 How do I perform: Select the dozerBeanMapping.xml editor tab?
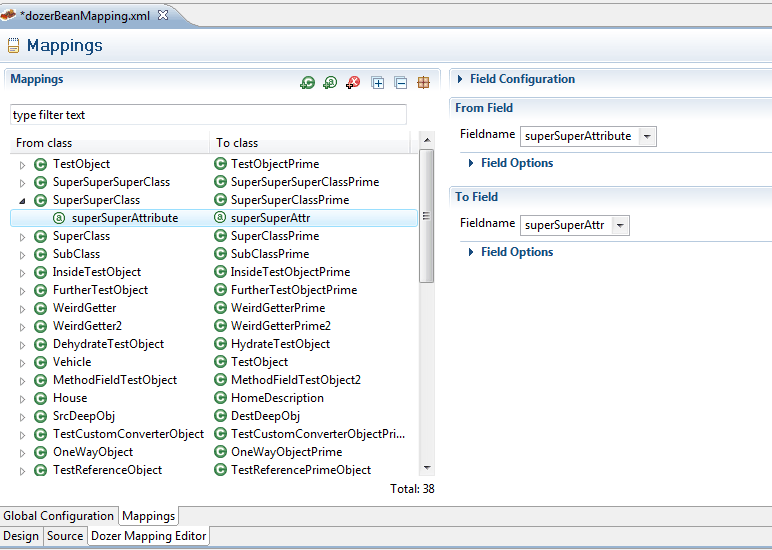pos(85,16)
